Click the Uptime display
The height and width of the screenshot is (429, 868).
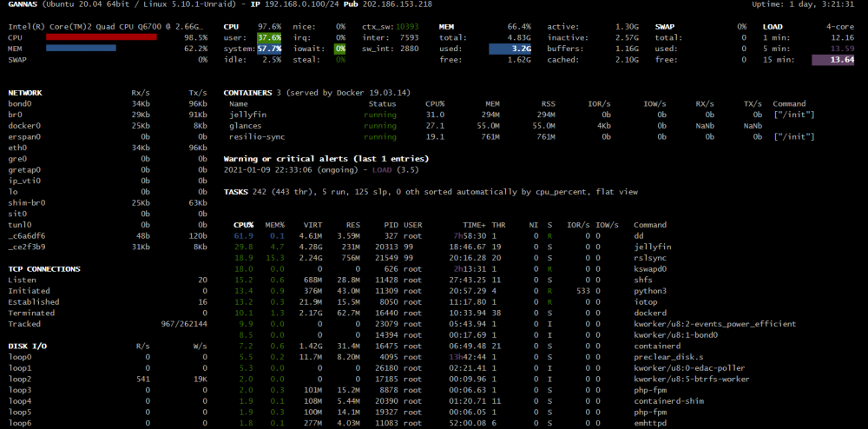tap(803, 4)
